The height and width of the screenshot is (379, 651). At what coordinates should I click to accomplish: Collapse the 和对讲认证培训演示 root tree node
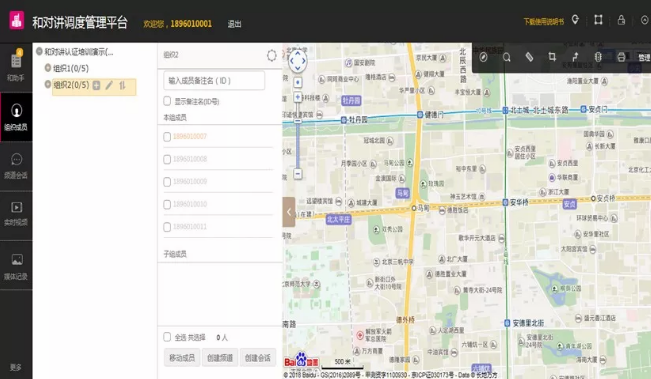pyautogui.click(x=39, y=51)
